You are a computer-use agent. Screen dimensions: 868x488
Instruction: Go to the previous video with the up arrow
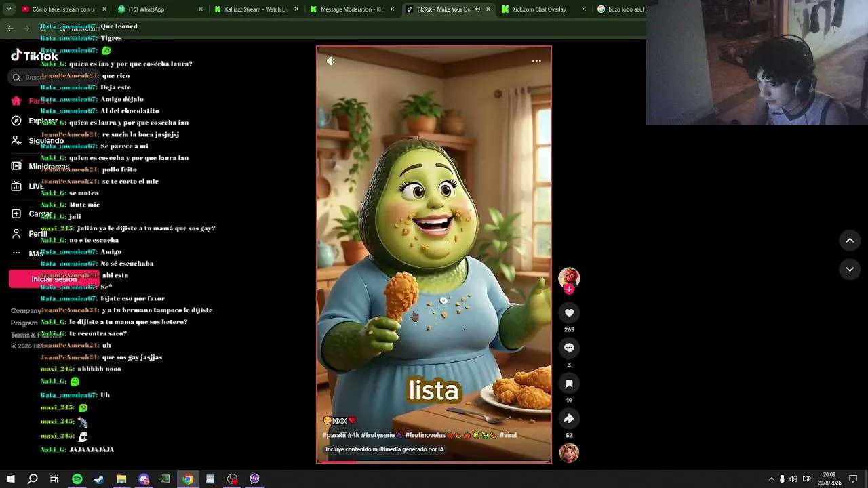(850, 241)
